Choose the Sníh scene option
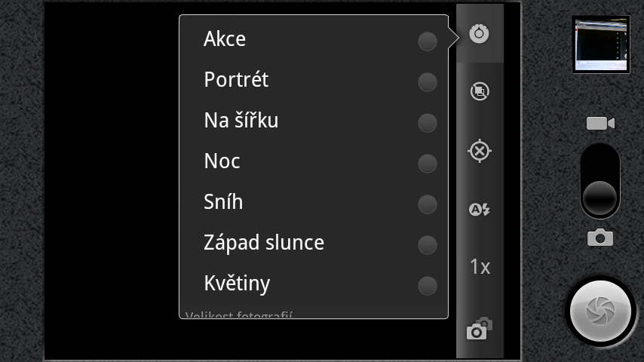 (x=314, y=202)
